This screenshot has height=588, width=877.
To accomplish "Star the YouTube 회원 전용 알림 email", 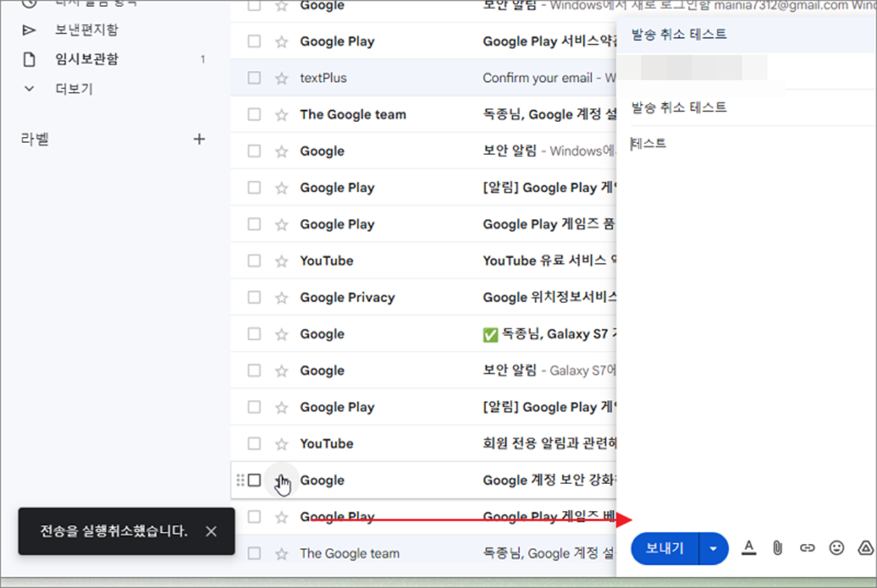I will (x=281, y=443).
